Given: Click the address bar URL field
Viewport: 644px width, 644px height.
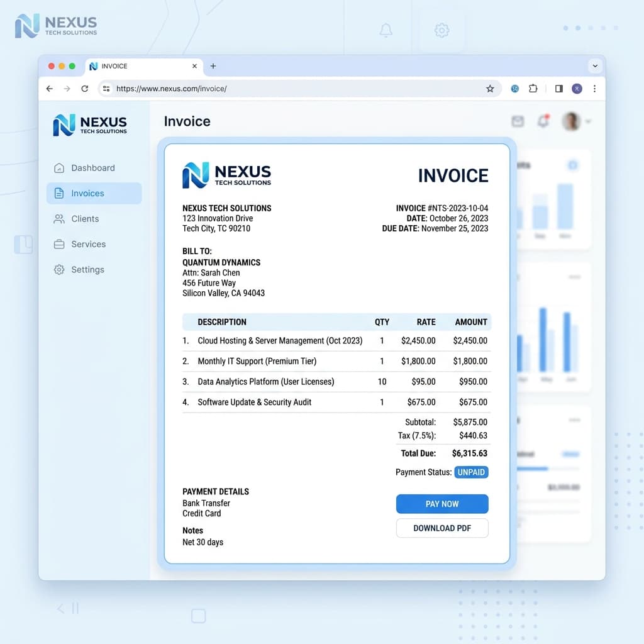Looking at the screenshot, I should click(x=300, y=89).
